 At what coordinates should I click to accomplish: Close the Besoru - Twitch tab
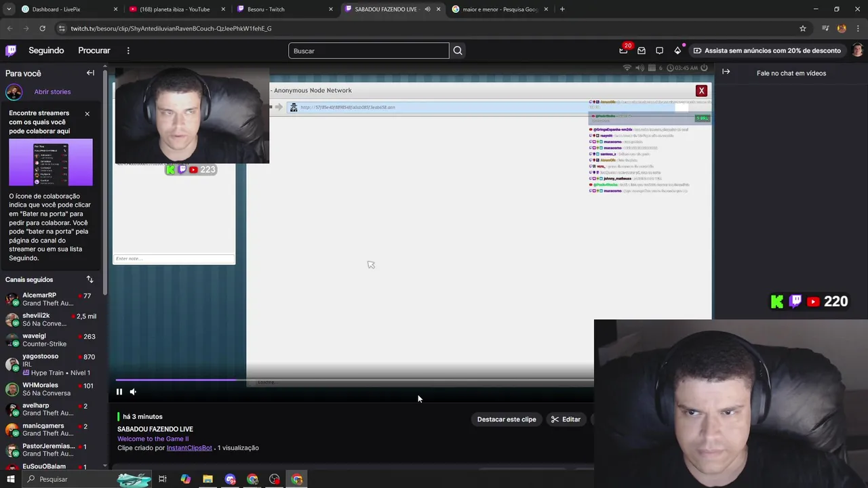pos(331,9)
